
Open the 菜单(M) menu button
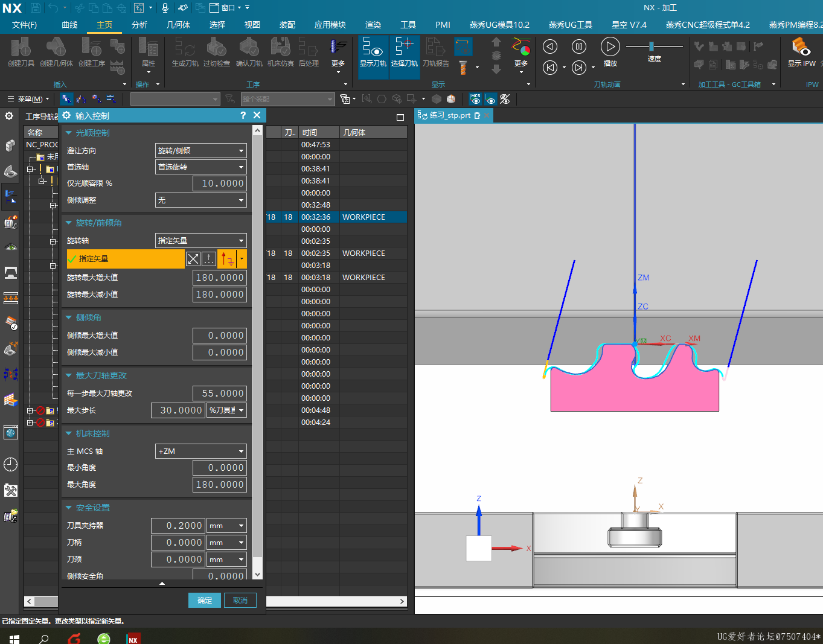point(28,99)
